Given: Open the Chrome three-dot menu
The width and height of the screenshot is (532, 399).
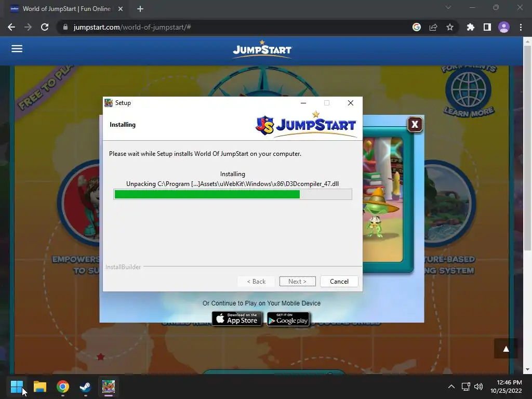Looking at the screenshot, I should [x=521, y=27].
